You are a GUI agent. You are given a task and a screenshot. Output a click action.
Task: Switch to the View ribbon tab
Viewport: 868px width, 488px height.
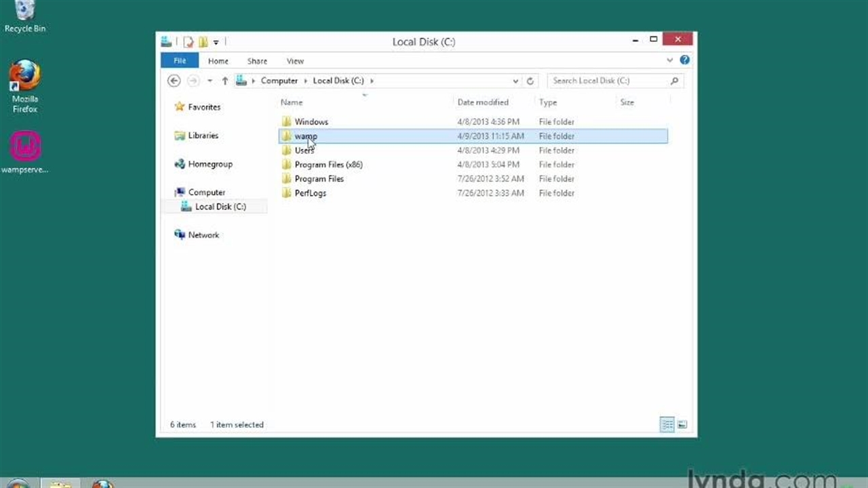coord(295,61)
